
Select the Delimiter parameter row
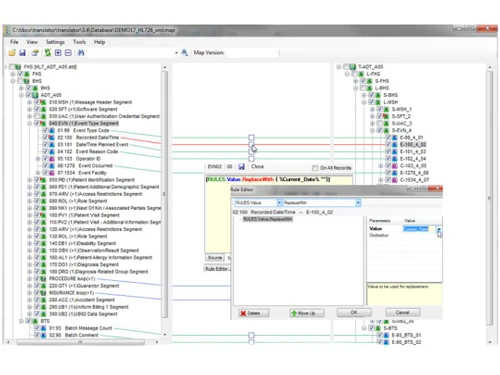pyautogui.click(x=405, y=235)
